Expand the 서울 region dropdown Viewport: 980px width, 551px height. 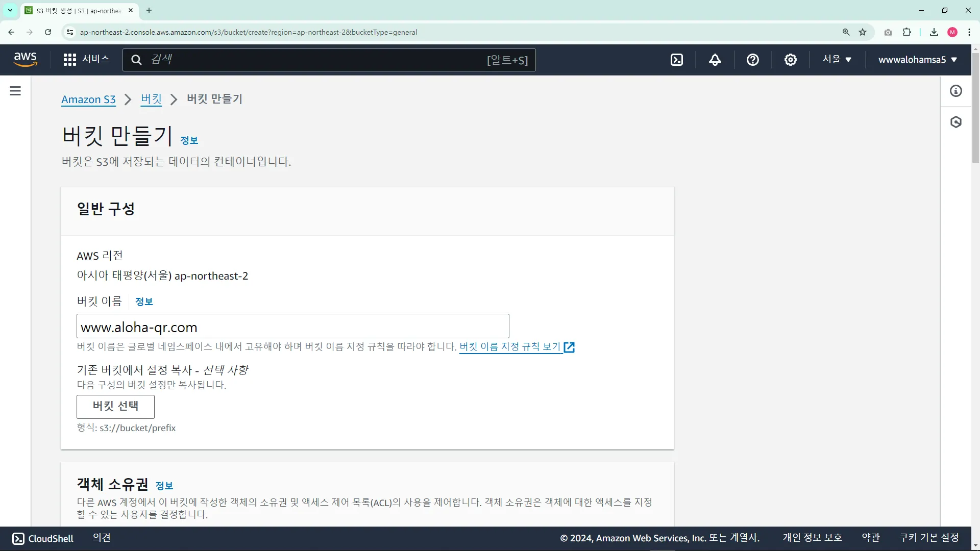tap(837, 60)
